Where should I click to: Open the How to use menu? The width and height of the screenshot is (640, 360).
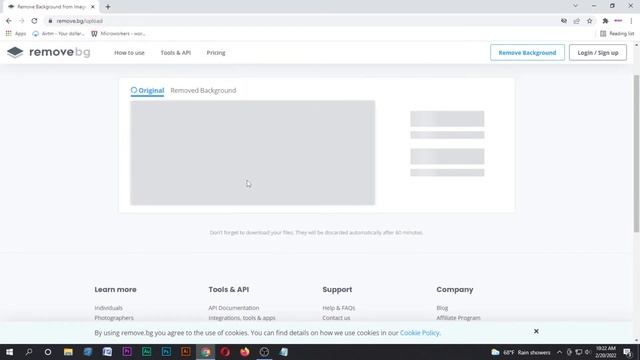[129, 53]
